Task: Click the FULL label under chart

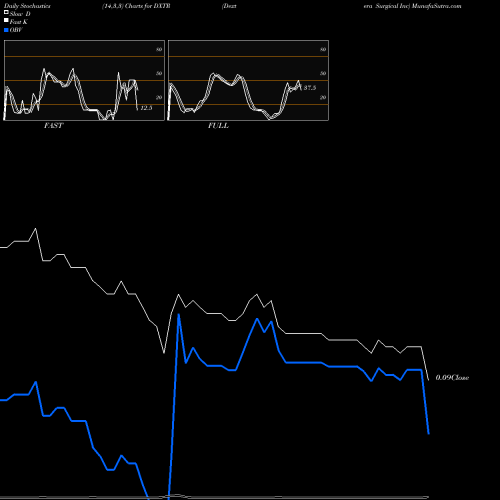Action: [218, 126]
